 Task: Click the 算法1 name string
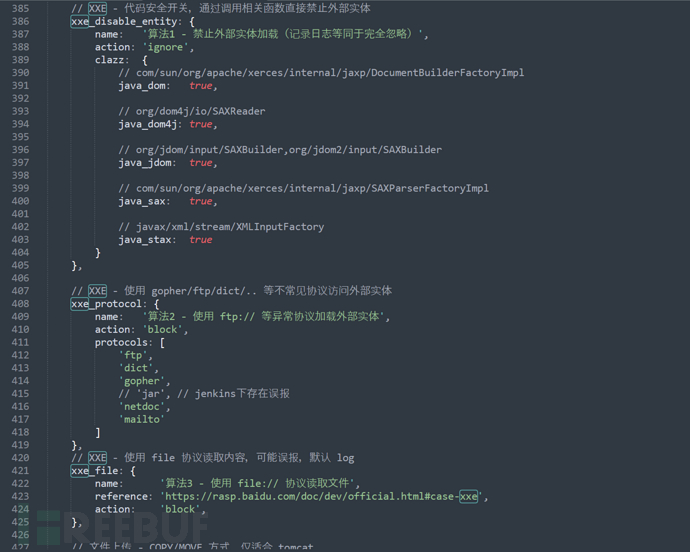coord(283,34)
